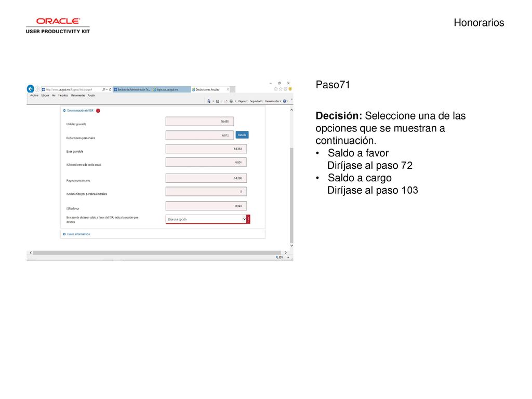Click the vertical scrollbar up arrow
Image resolution: width=532 pixels, height=399 pixels.
point(291,110)
